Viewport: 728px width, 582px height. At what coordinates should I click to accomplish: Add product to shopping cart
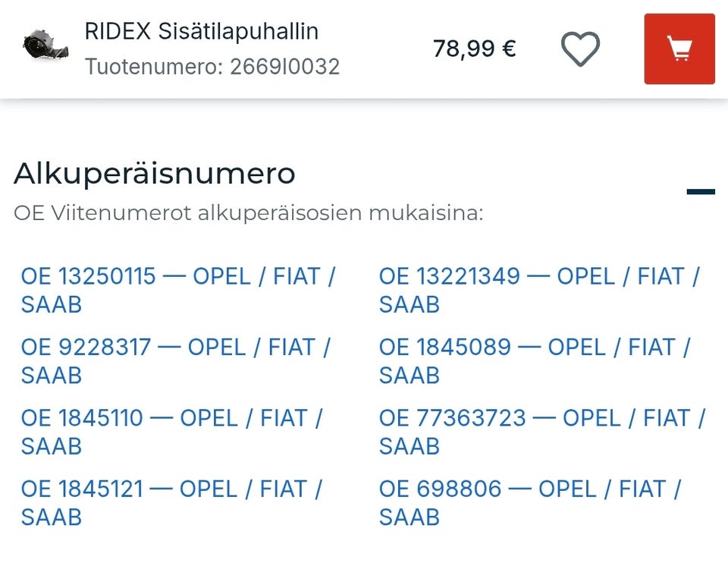click(679, 49)
